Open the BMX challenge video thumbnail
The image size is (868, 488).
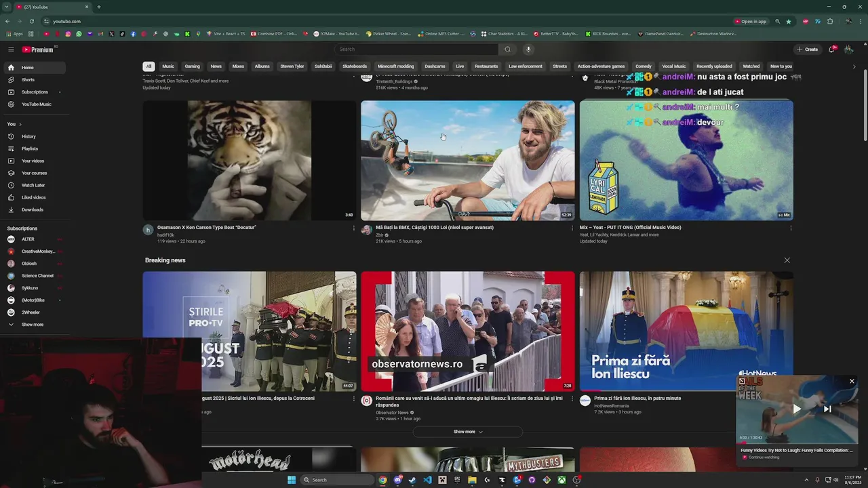[x=468, y=161]
